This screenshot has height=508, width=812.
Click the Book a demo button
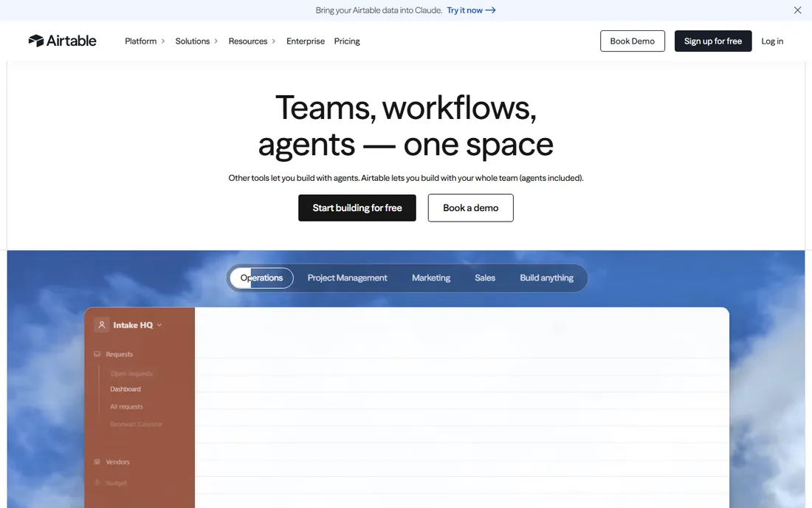pos(470,207)
